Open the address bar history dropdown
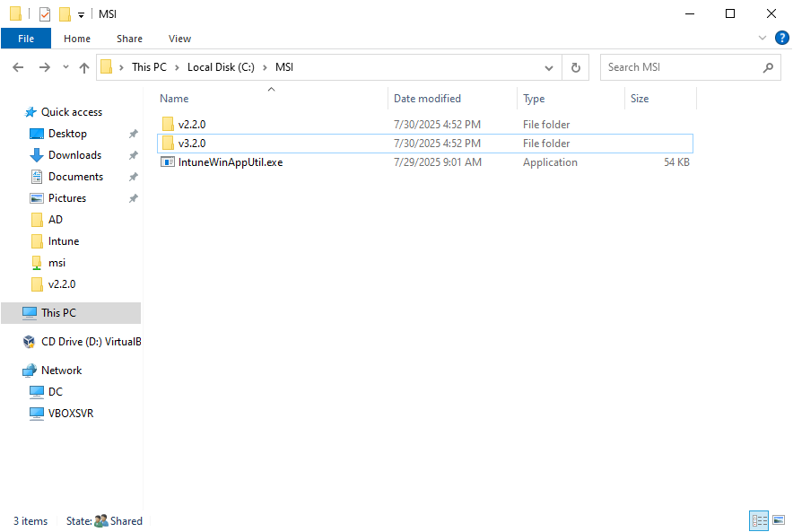 pyautogui.click(x=549, y=68)
